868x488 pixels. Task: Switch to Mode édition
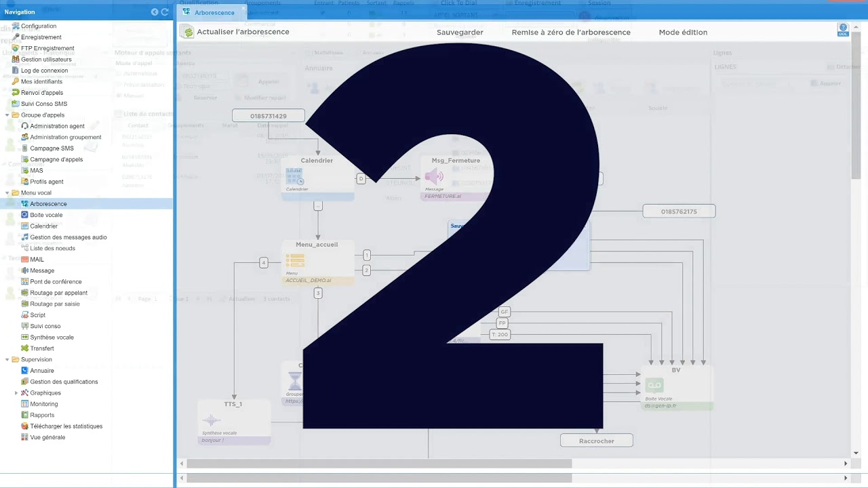(683, 32)
